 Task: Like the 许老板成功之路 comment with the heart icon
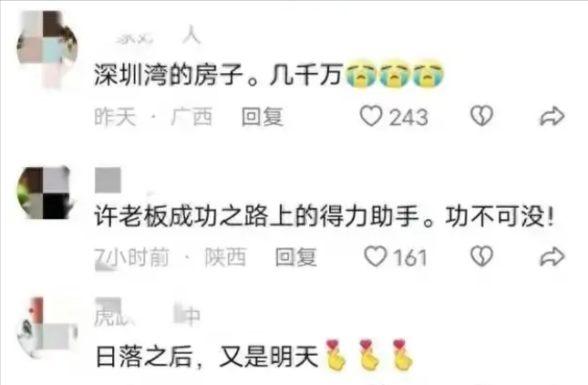click(376, 256)
